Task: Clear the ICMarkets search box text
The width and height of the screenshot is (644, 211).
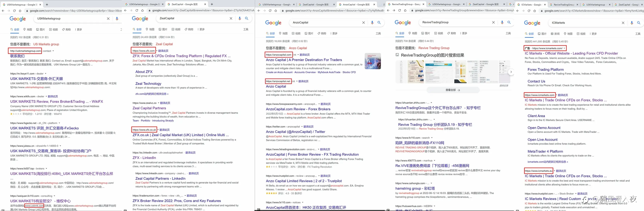Action: [x=623, y=23]
